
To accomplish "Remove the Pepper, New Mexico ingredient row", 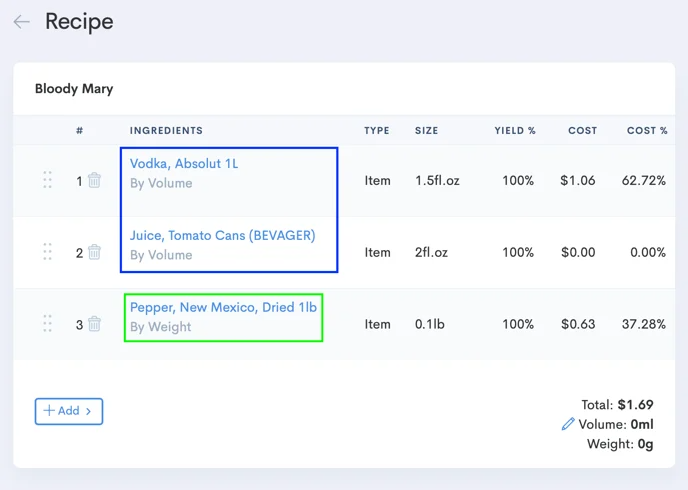I will [94, 324].
